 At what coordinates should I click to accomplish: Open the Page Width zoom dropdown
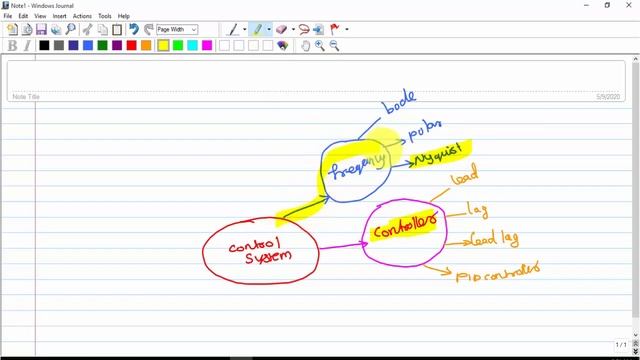coord(177,29)
